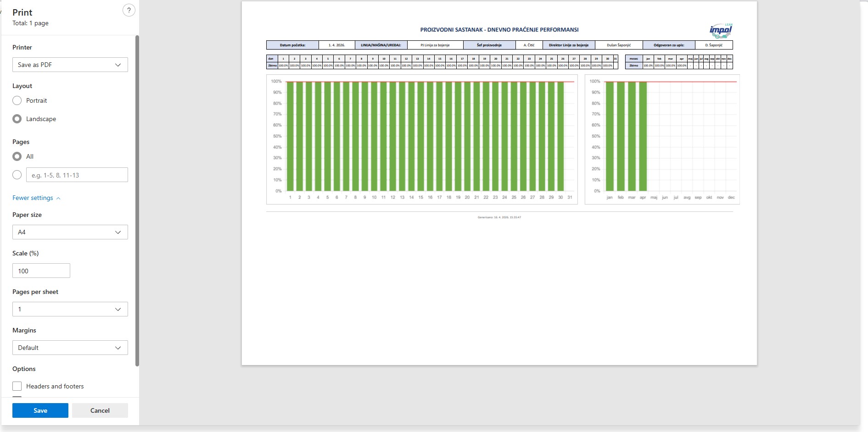Open the print help question mark icon

(x=129, y=11)
